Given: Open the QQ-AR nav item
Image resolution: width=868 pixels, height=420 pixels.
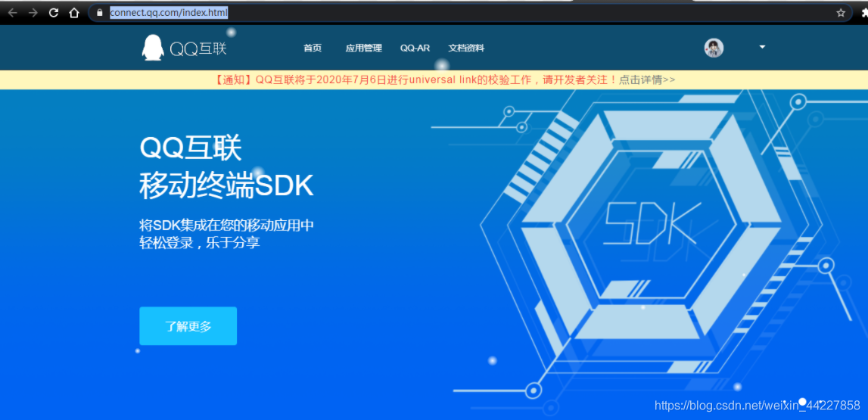Looking at the screenshot, I should tap(415, 48).
